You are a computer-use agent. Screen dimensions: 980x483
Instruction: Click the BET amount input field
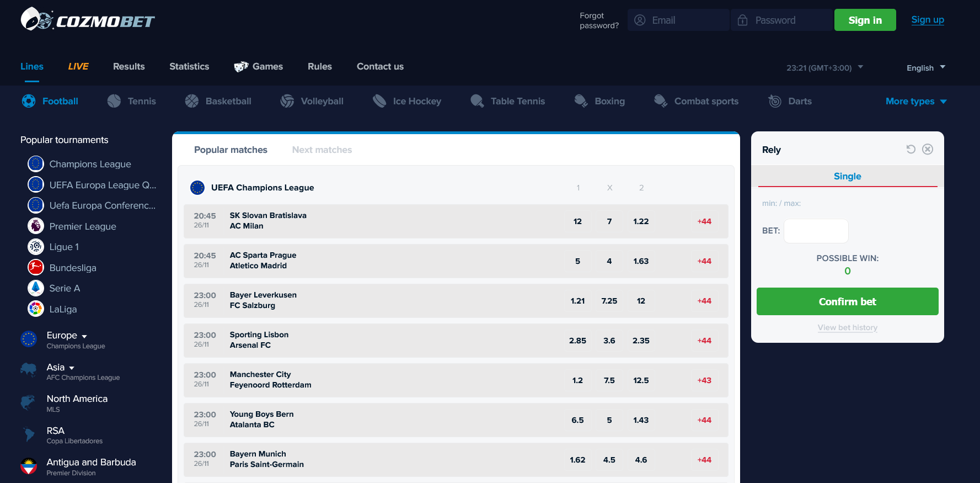816,231
